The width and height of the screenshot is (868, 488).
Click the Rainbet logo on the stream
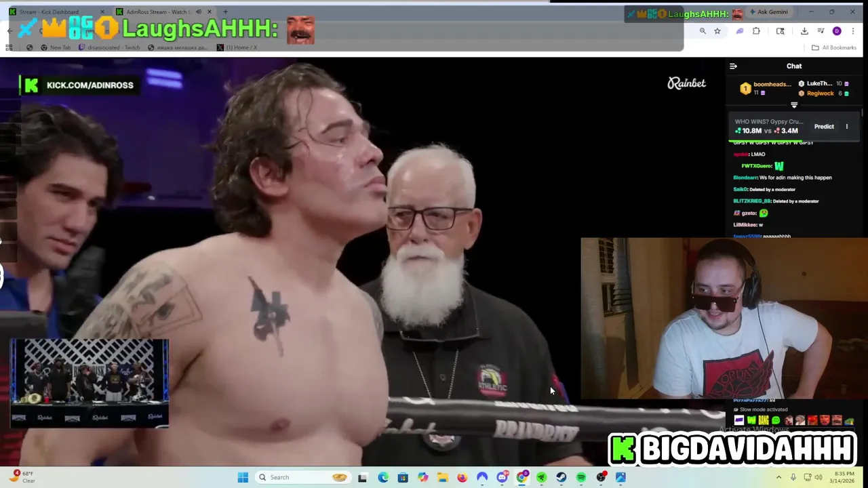coord(686,83)
